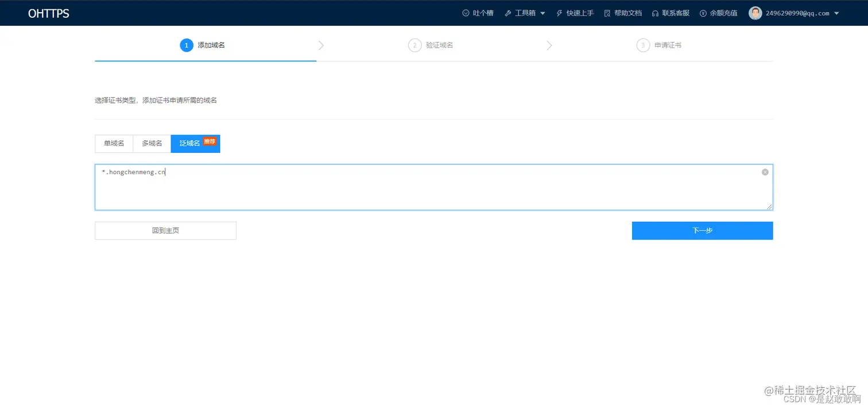Click the user avatar picture
868x408 pixels.
[755, 13]
